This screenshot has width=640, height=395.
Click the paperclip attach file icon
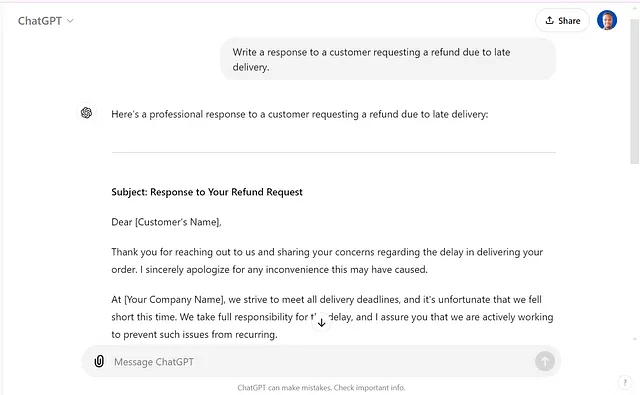pos(99,361)
